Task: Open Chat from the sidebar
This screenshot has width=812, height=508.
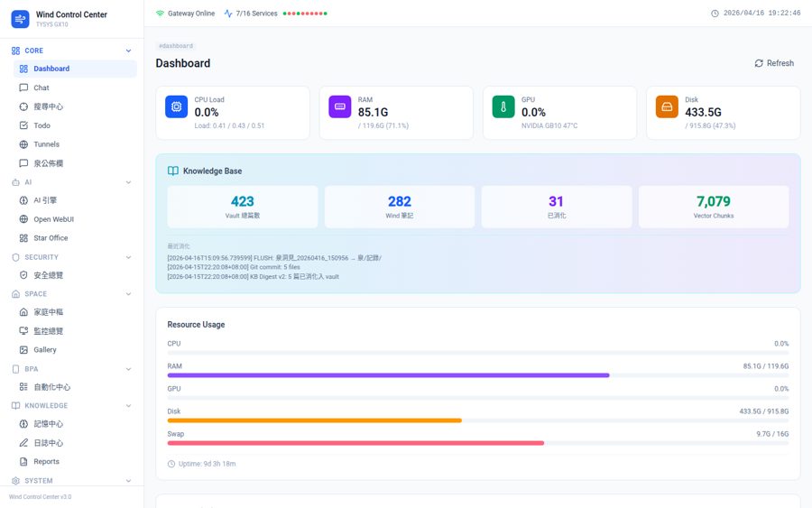Action: coord(42,88)
